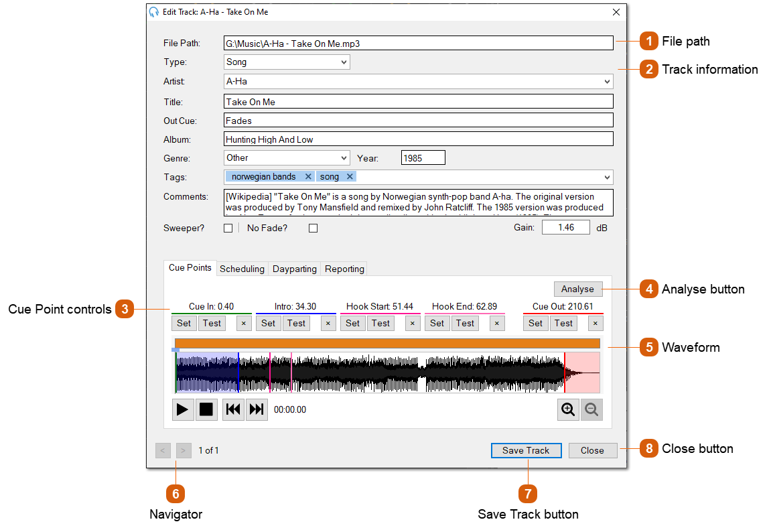Viewport: 769px width, 532px height.
Task: Enable the Sweeper checkbox
Action: pyautogui.click(x=227, y=227)
